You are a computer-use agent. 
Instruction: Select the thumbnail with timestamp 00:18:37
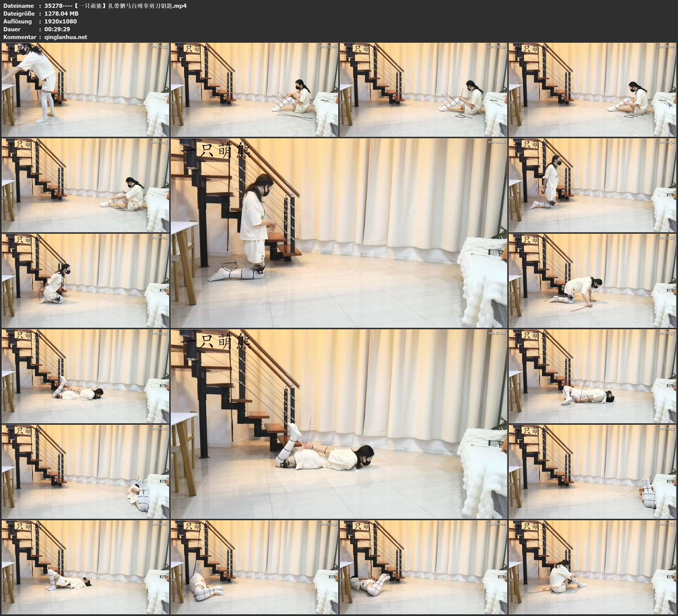point(593,376)
